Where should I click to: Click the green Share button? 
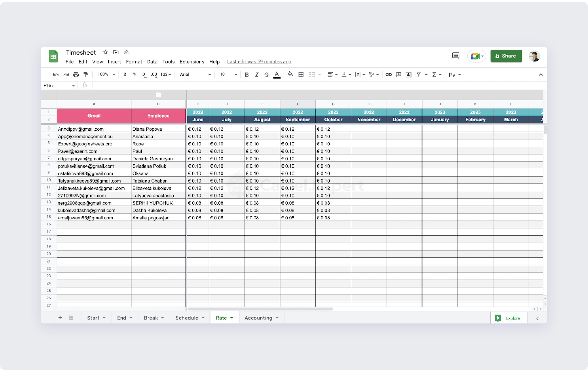click(x=506, y=56)
